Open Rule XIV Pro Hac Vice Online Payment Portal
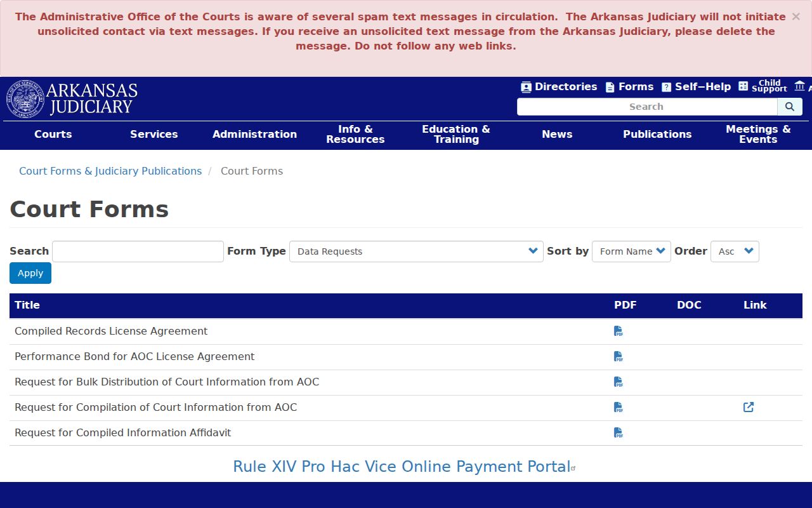Screen dimensions: 812x508 coord(402,467)
